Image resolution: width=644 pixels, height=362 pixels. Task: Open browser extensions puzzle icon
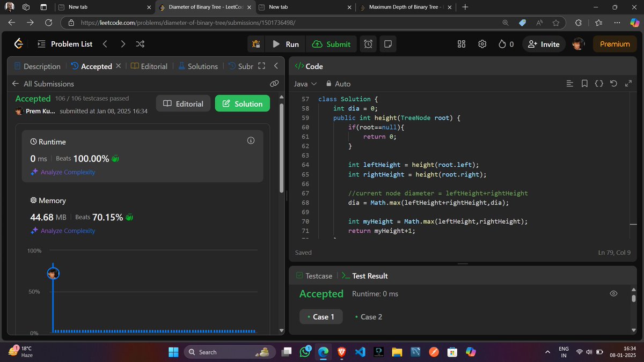[578, 23]
